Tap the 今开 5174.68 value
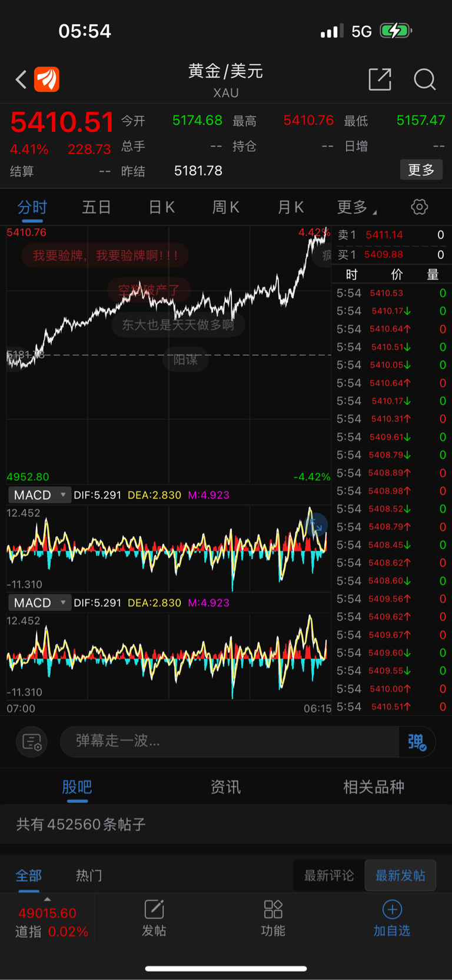452x980 pixels. point(197,121)
